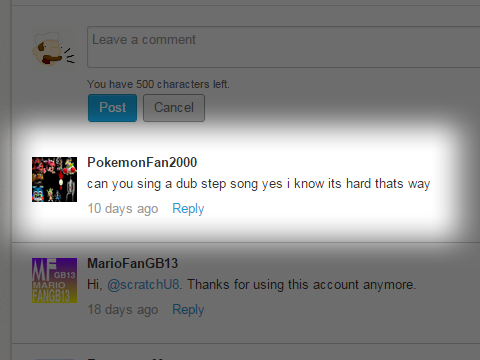Submit the comment with the Post button
The image size is (480, 360).
pyautogui.click(x=112, y=108)
